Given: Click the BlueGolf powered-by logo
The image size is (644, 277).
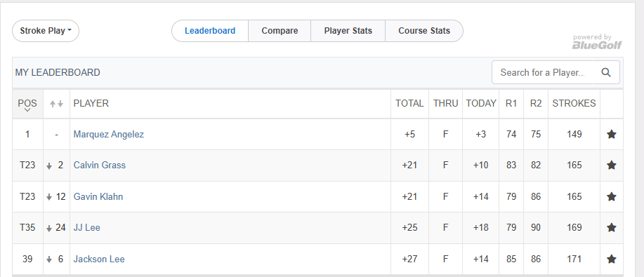Looking at the screenshot, I should [x=597, y=41].
